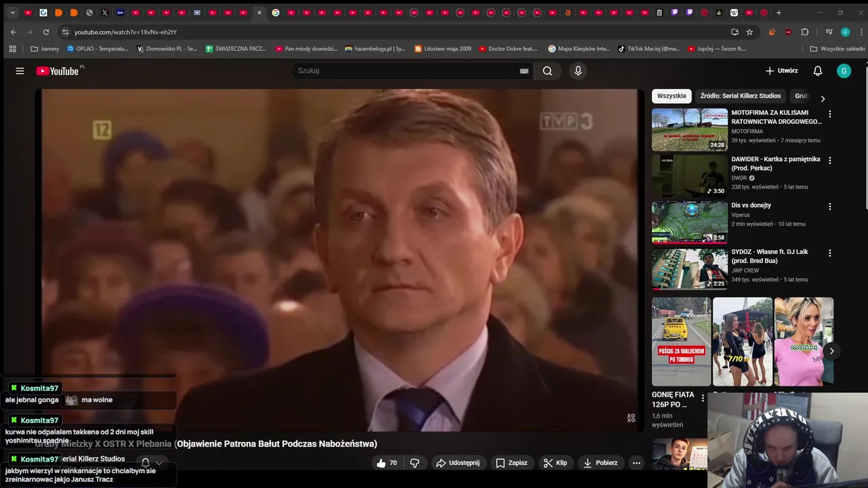Open SYDOZ Własne ft. DJ Laik thumbnail
Screen dimensions: 868x488
[690, 268]
